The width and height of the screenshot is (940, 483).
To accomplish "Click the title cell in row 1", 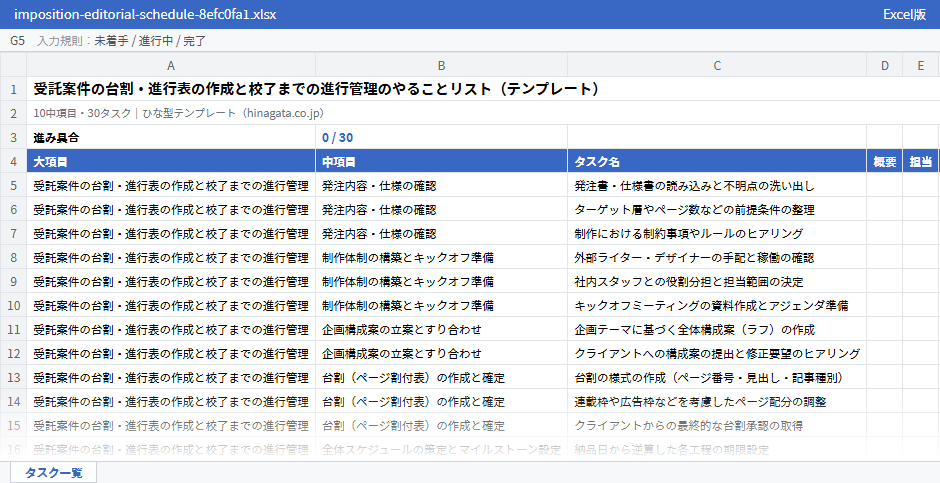I will pyautogui.click(x=483, y=89).
